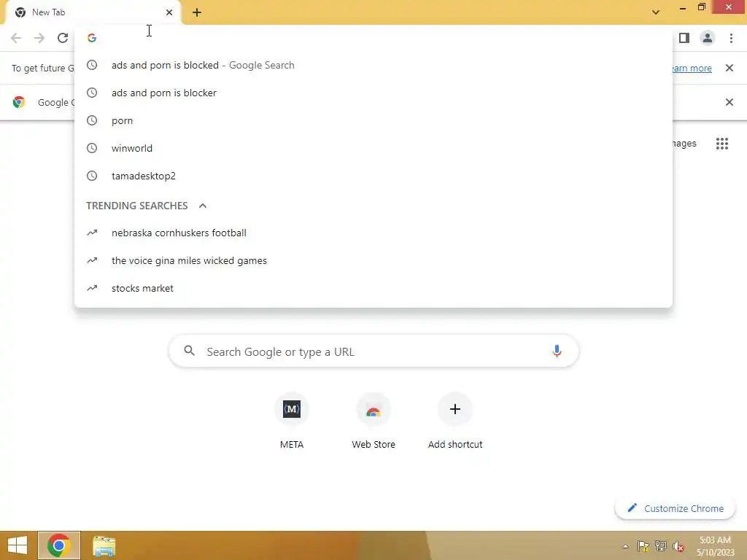Dismiss the Google Chrome default browser bar
The width and height of the screenshot is (747, 560).
[729, 102]
